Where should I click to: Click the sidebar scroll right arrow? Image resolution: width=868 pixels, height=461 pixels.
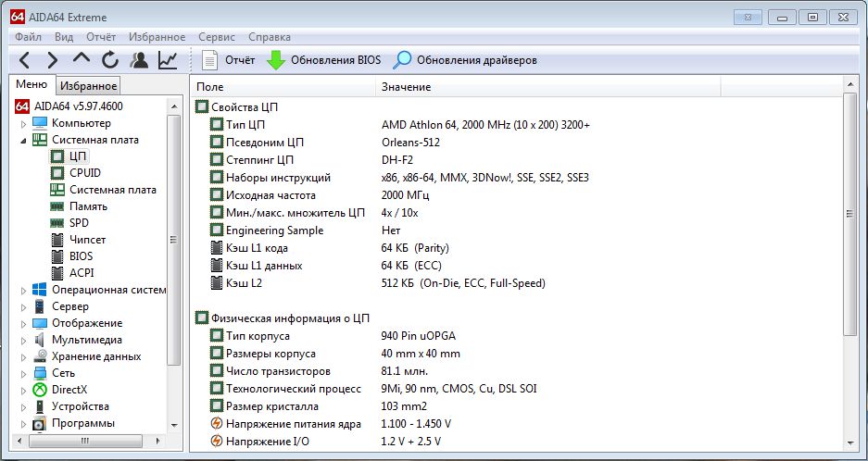tap(157, 441)
